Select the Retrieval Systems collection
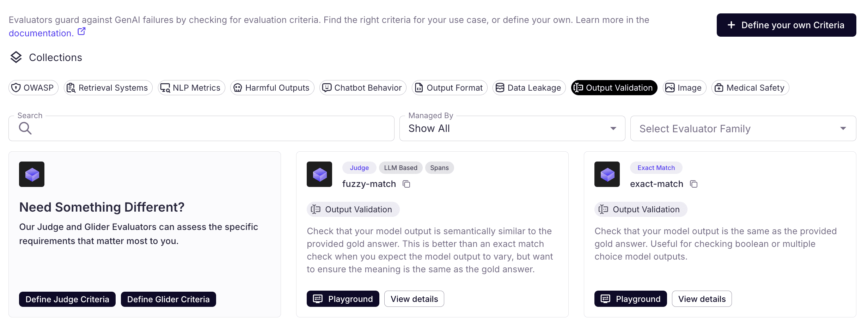The height and width of the screenshot is (328, 868). (x=108, y=88)
